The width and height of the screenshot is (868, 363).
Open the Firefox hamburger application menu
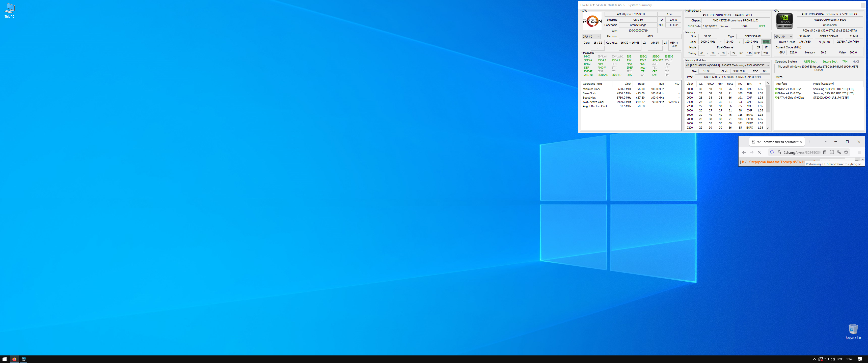(859, 152)
